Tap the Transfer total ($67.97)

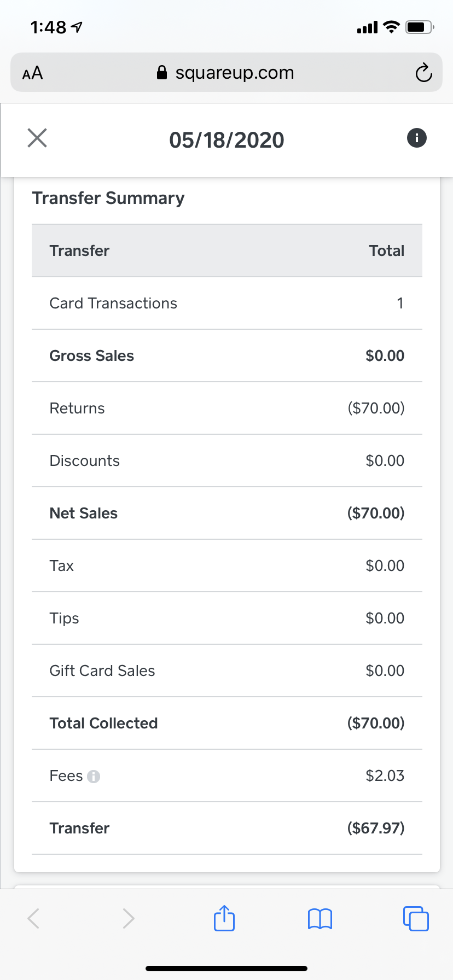(376, 829)
